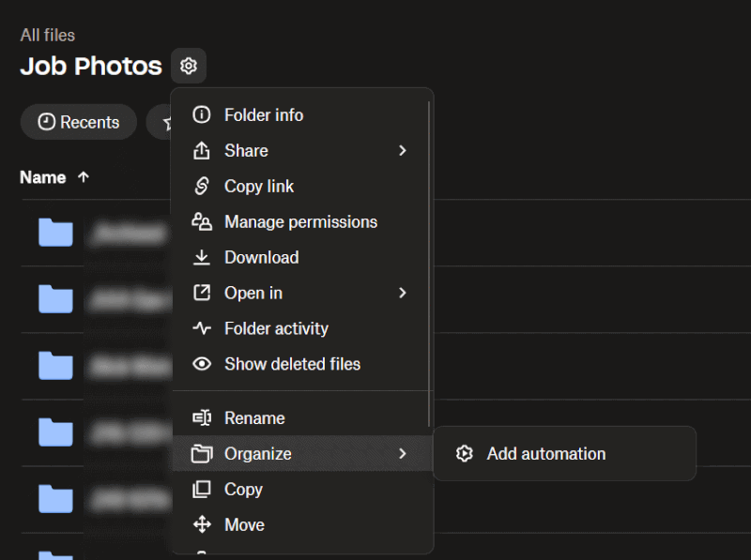Select the Manage permissions icon

[201, 221]
